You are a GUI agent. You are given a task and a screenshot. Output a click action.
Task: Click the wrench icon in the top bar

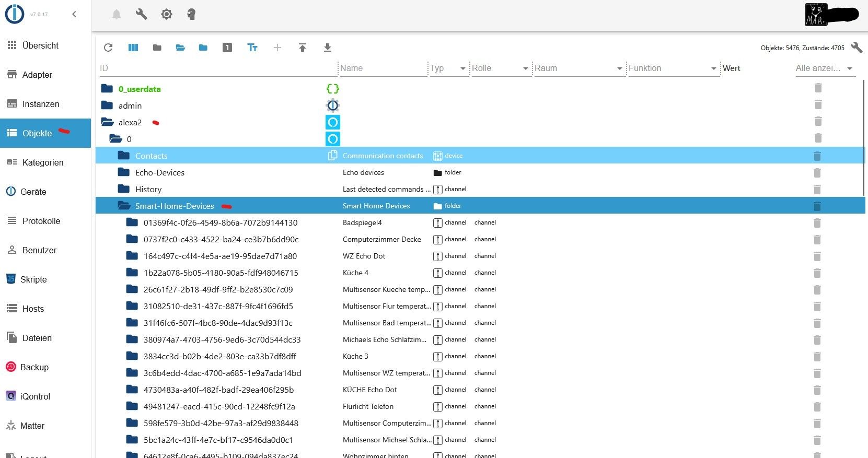click(142, 15)
